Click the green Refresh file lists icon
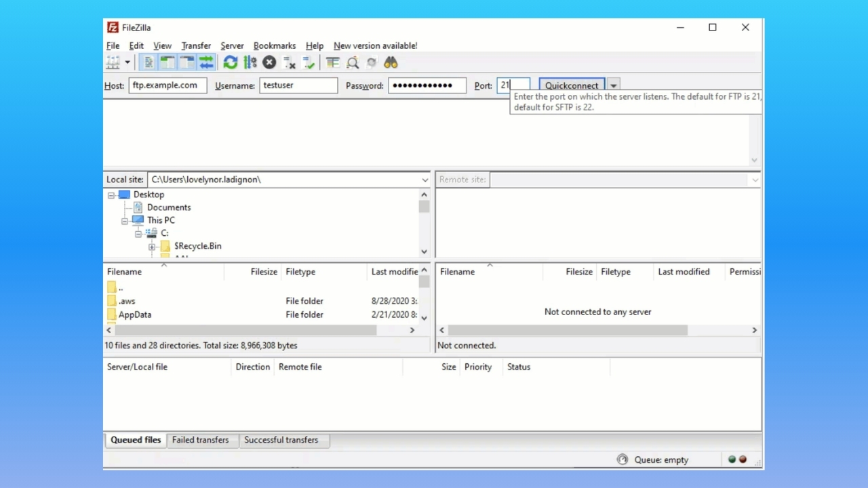 coord(231,62)
